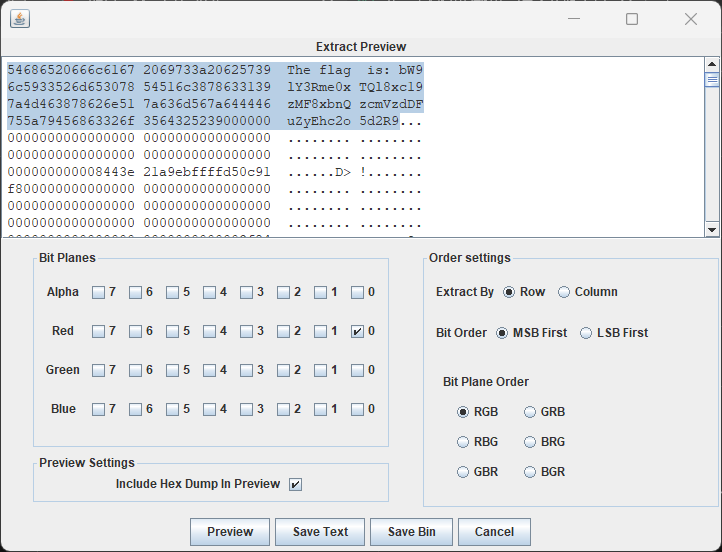This screenshot has width=722, height=552.
Task: Click the Preview button
Action: (x=230, y=532)
